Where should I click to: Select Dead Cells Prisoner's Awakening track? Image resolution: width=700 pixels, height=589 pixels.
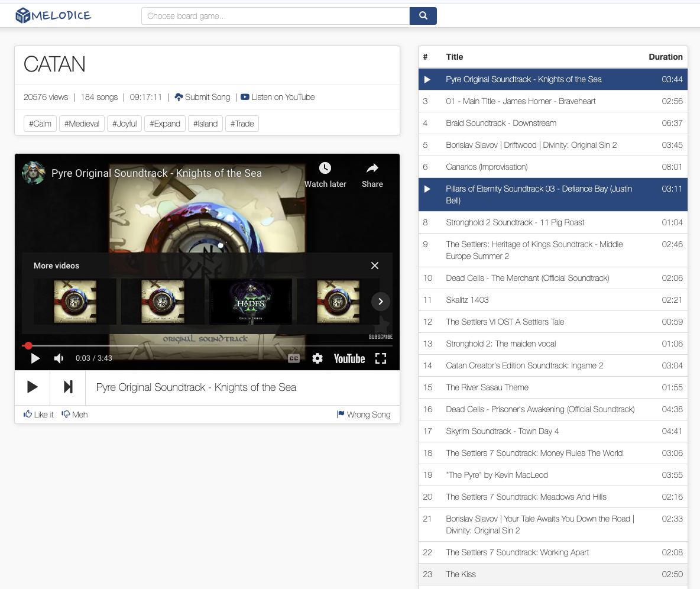point(553,409)
